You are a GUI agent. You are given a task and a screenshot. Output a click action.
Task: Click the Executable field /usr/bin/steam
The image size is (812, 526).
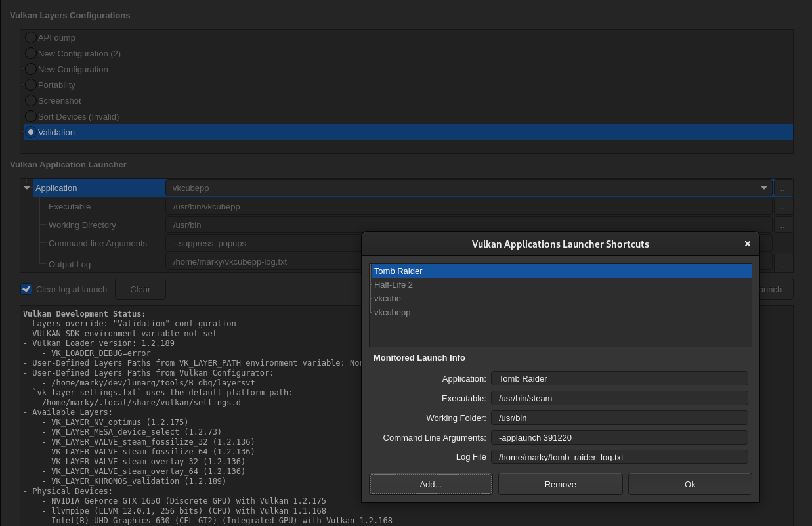[x=620, y=398]
